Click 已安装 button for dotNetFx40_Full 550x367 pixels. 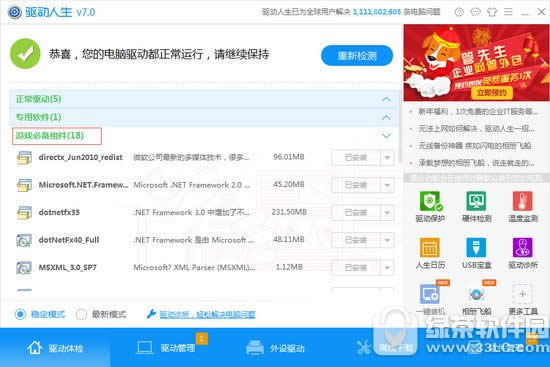(356, 240)
